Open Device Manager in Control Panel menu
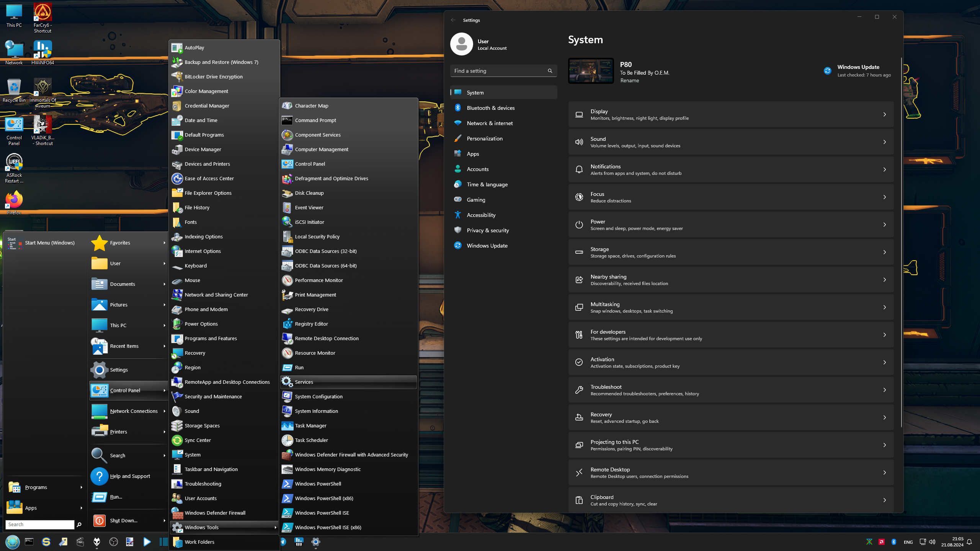 tap(203, 149)
